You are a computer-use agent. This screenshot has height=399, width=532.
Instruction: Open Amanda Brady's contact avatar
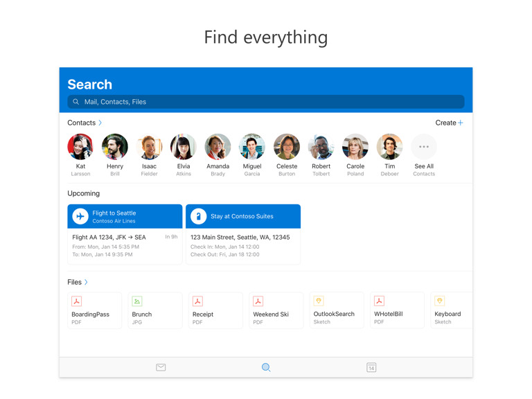tap(218, 147)
